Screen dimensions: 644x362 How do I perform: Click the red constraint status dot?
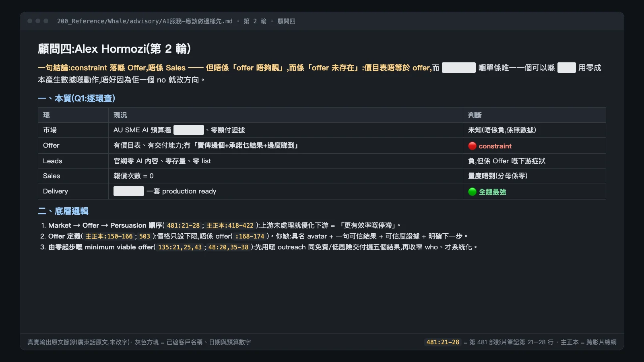tap(472, 146)
